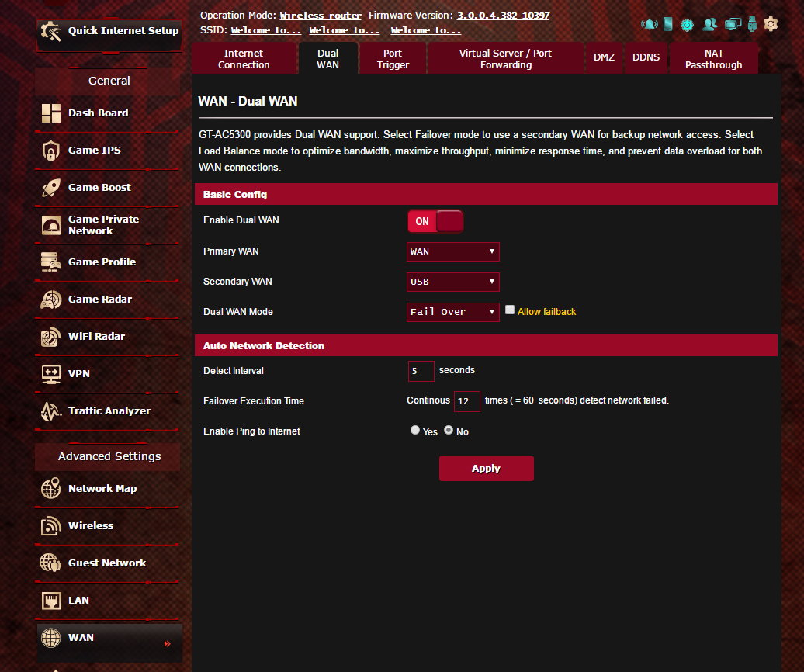Click the Apply button
804x672 pixels.
coord(486,469)
